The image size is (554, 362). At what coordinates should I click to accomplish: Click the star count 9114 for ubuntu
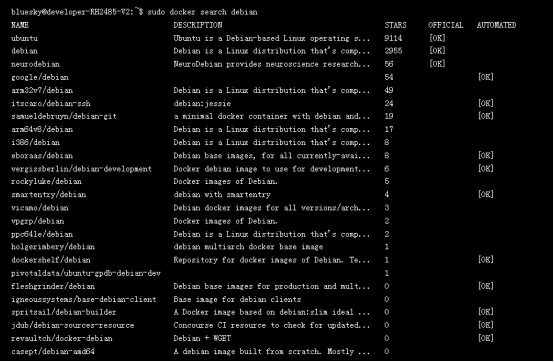click(x=393, y=38)
